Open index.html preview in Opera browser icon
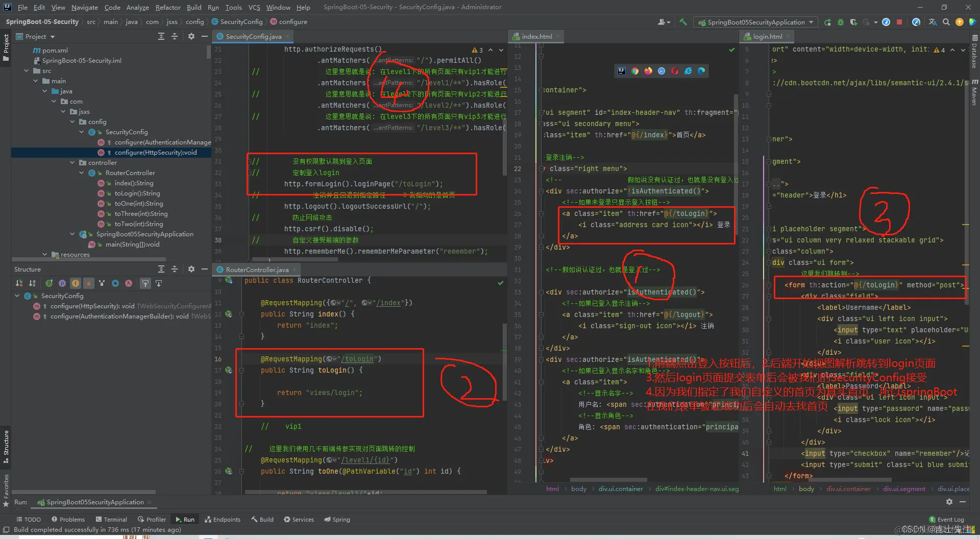This screenshot has height=539, width=980. (675, 71)
